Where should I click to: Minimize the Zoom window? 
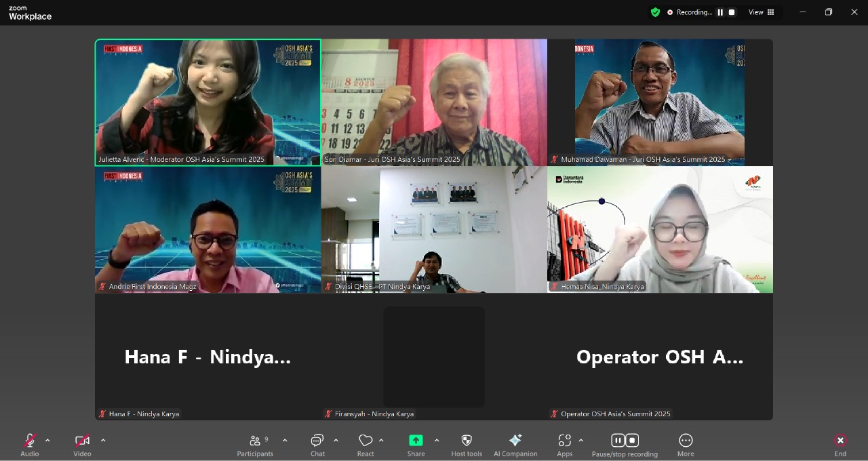pyautogui.click(x=803, y=12)
